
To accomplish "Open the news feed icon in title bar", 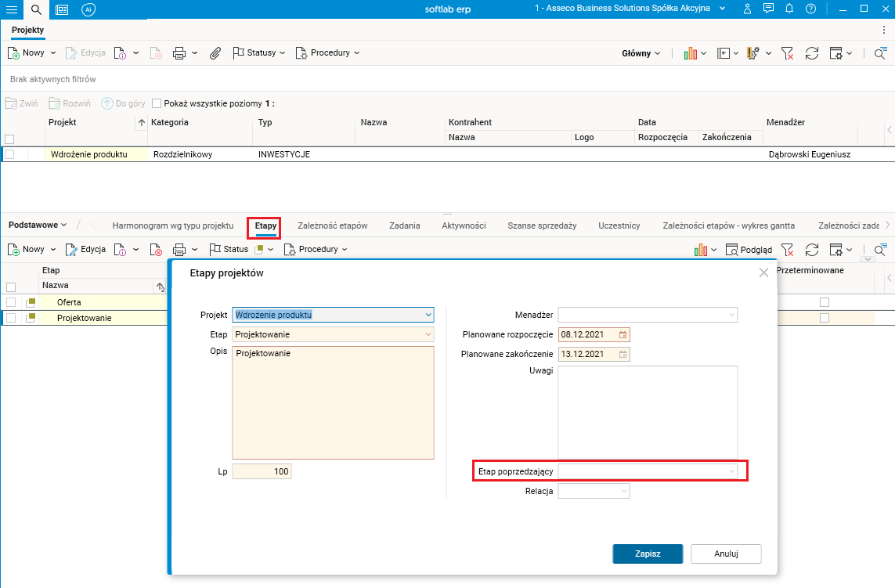I will tap(62, 9).
